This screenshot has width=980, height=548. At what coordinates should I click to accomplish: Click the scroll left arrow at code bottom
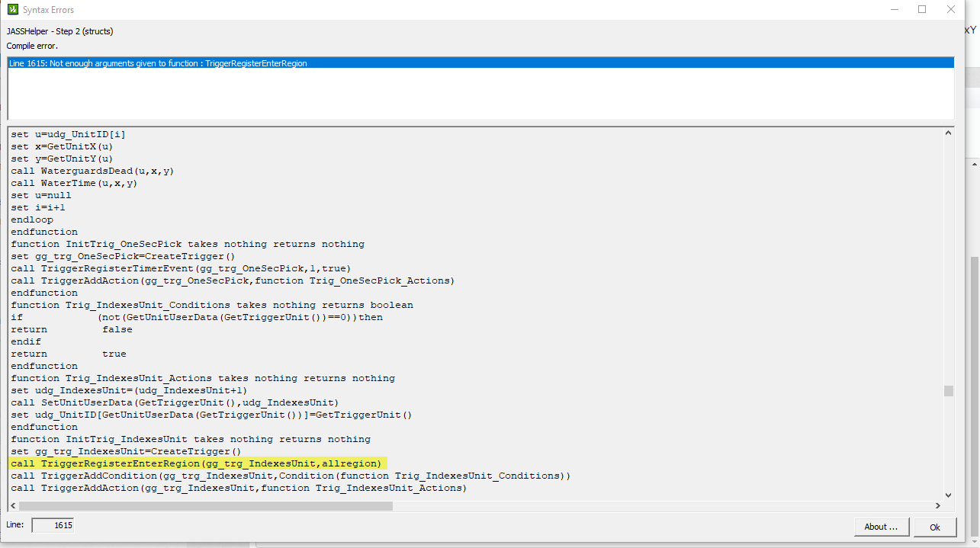pyautogui.click(x=14, y=506)
